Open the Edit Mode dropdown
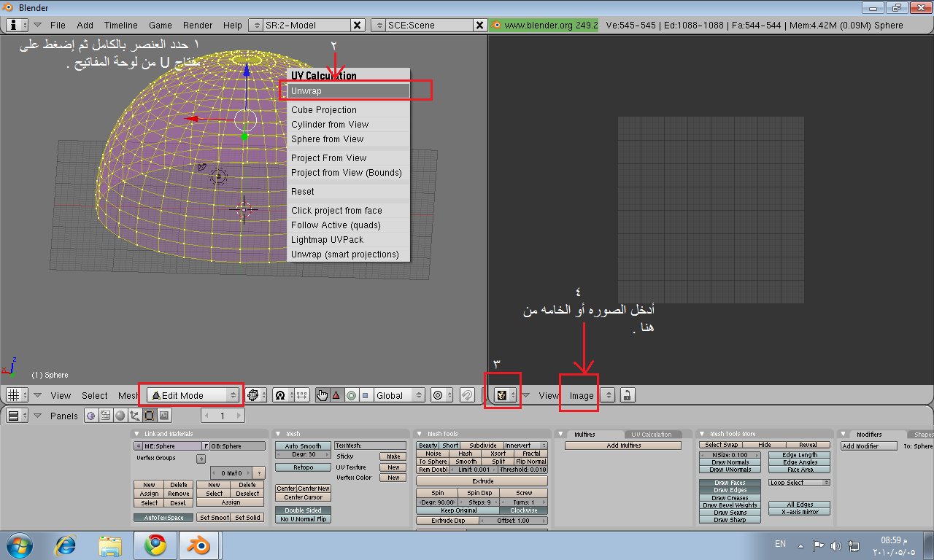The width and height of the screenshot is (934, 560). [194, 395]
